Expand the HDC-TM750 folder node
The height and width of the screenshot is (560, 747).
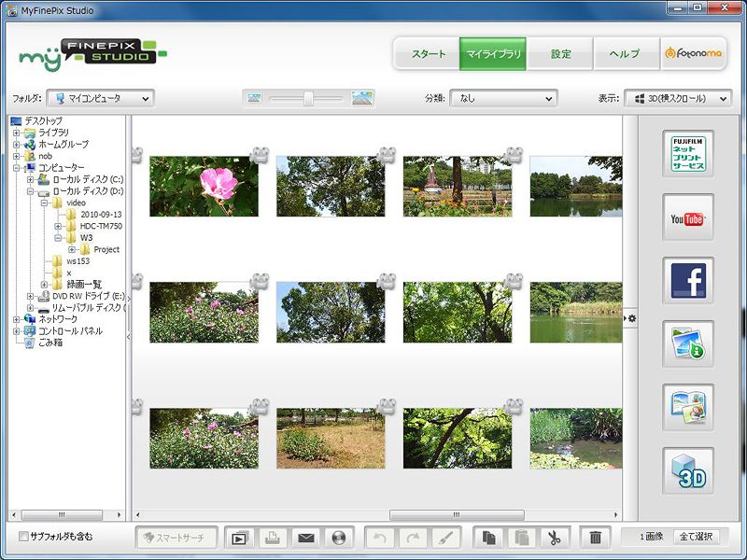58,226
